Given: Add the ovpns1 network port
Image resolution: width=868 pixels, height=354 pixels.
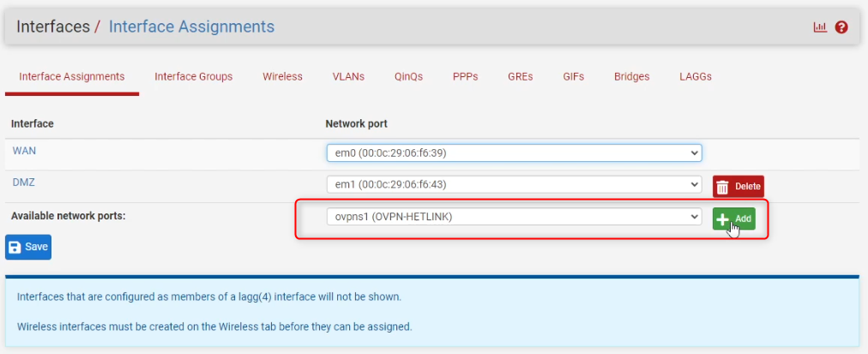Looking at the screenshot, I should click(733, 219).
